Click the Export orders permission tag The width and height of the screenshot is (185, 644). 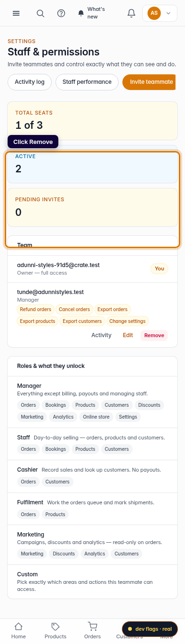[112, 310]
